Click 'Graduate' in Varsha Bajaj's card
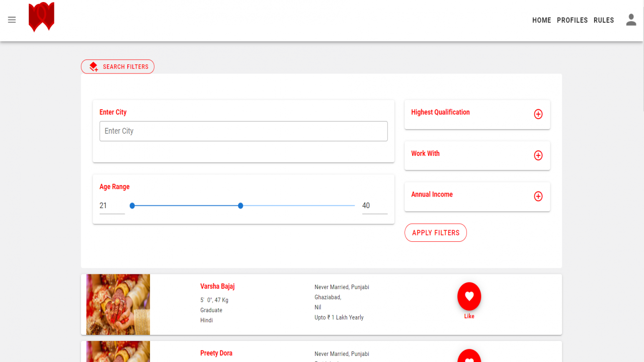The height and width of the screenshot is (362, 644). pos(211,310)
